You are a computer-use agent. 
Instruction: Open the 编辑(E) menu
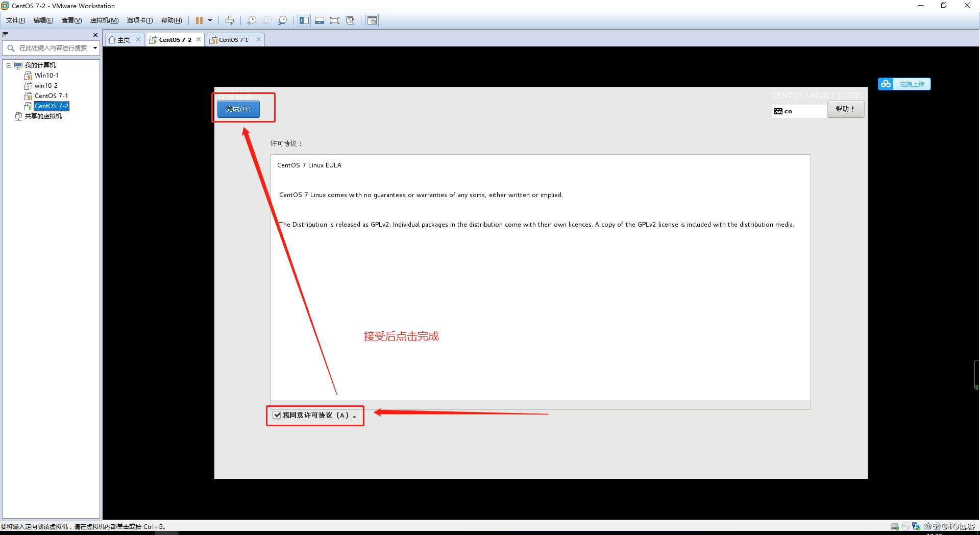[x=43, y=20]
